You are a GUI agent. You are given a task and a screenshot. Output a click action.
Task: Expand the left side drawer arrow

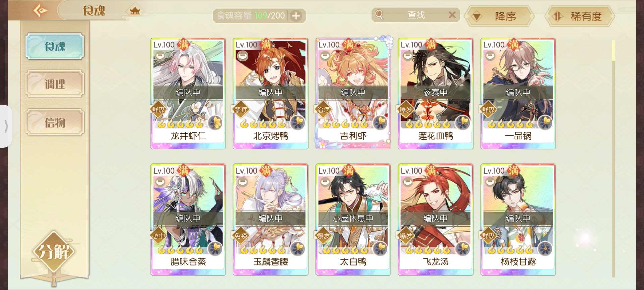[6, 127]
